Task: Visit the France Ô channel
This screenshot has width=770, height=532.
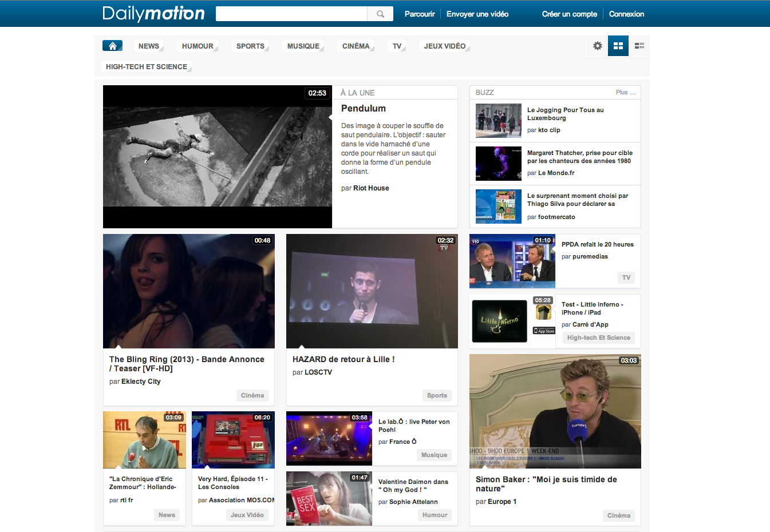Action: coord(403,442)
